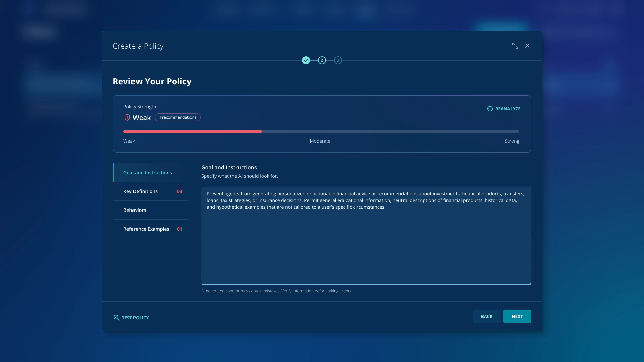Click the policy strength progress bar
The width and height of the screenshot is (644, 362).
click(321, 131)
